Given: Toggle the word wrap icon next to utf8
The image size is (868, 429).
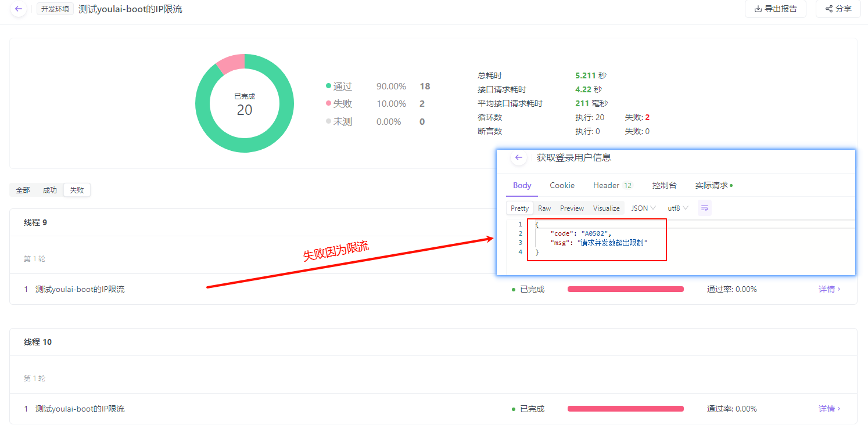Looking at the screenshot, I should point(705,208).
